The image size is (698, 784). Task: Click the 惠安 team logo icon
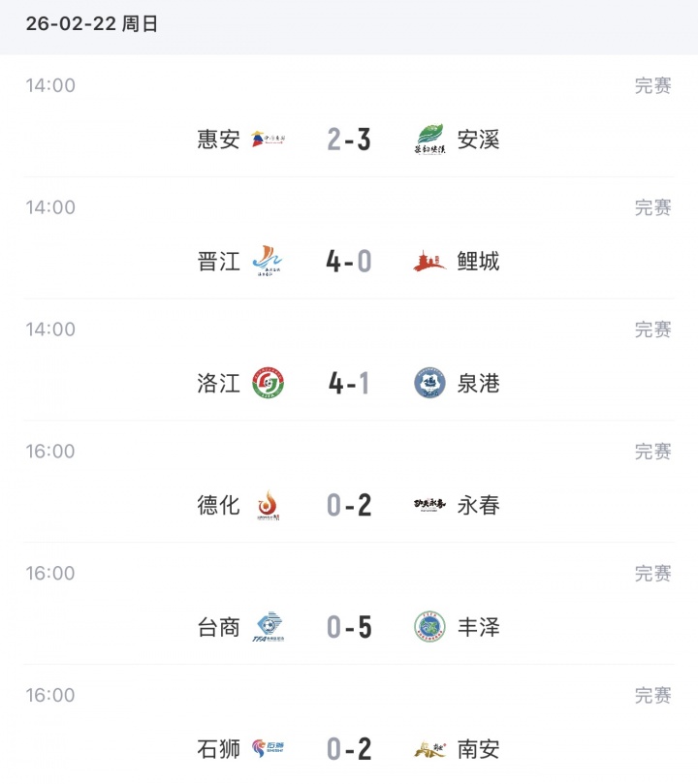269,140
